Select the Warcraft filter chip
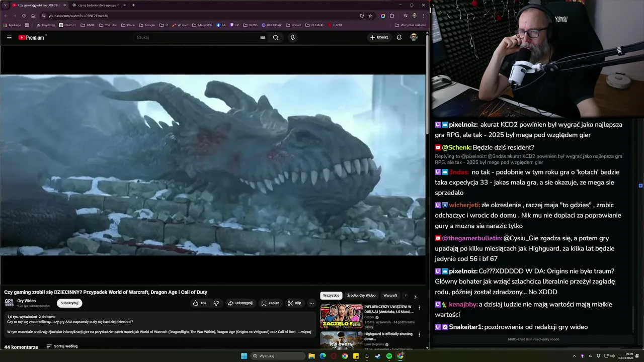 (x=390, y=296)
